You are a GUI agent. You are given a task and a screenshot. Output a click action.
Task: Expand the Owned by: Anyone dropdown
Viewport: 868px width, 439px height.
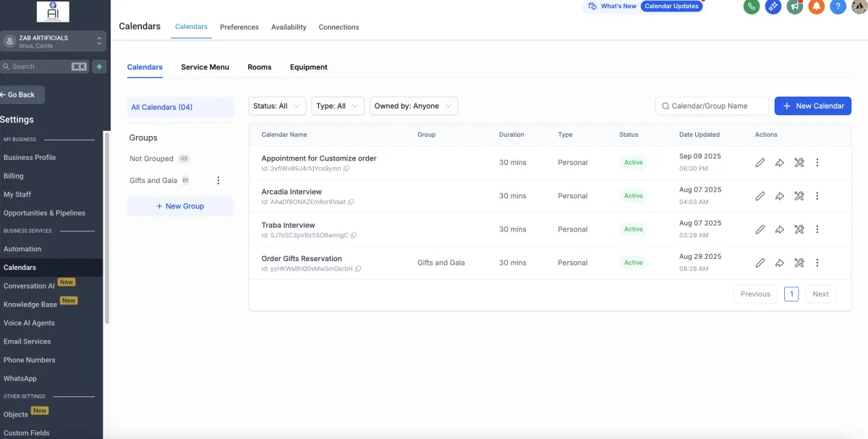414,106
